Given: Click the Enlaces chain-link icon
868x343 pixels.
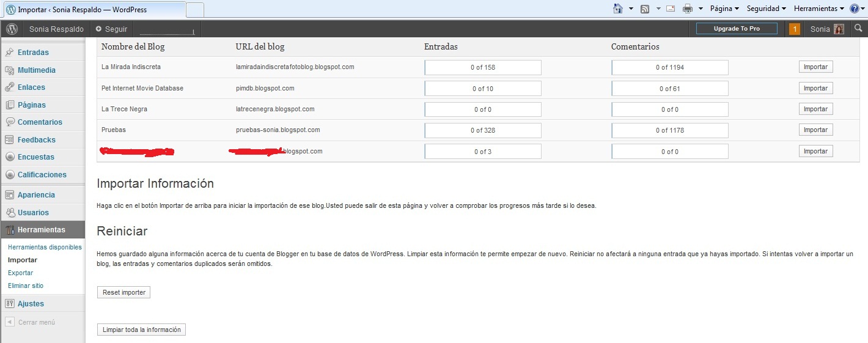Looking at the screenshot, I should click(10, 87).
